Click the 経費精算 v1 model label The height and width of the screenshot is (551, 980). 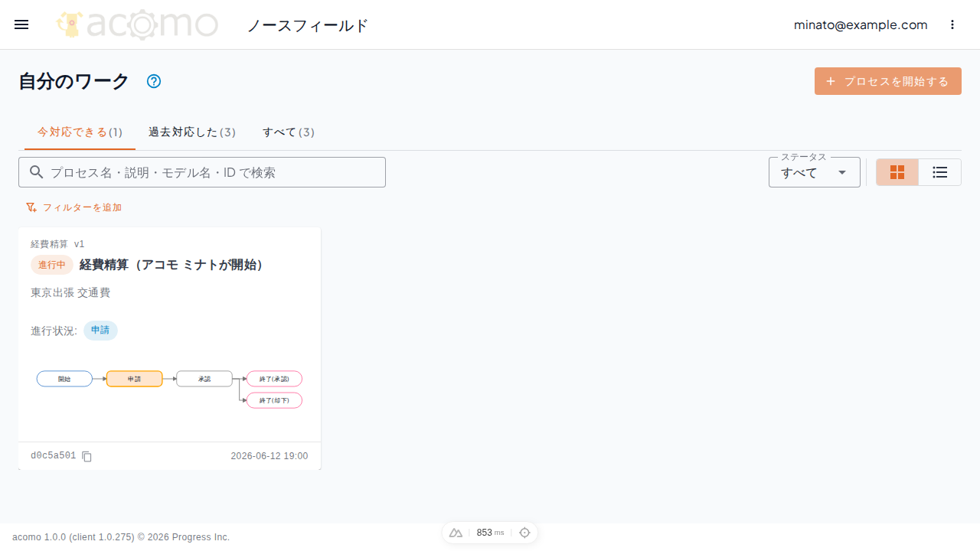pyautogui.click(x=57, y=244)
